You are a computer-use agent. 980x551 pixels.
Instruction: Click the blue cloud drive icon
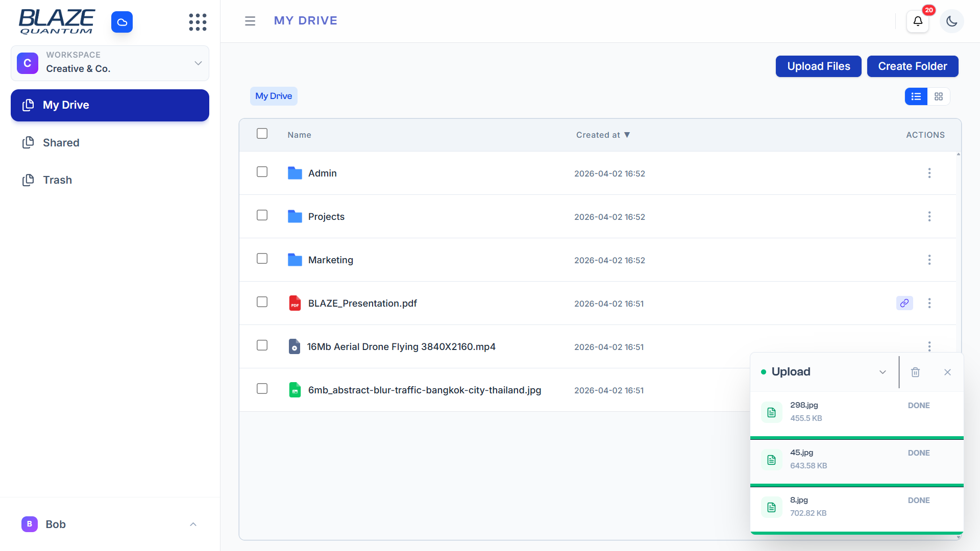pos(122,22)
